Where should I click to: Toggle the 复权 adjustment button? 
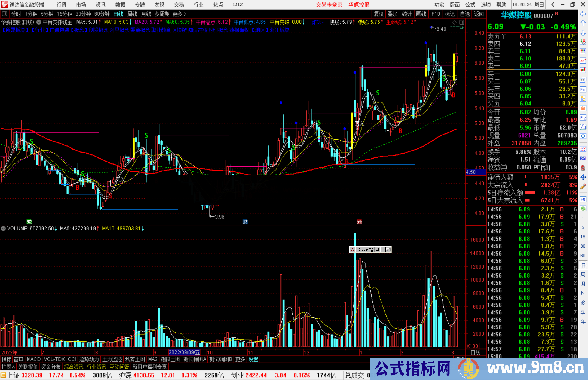pos(379,14)
